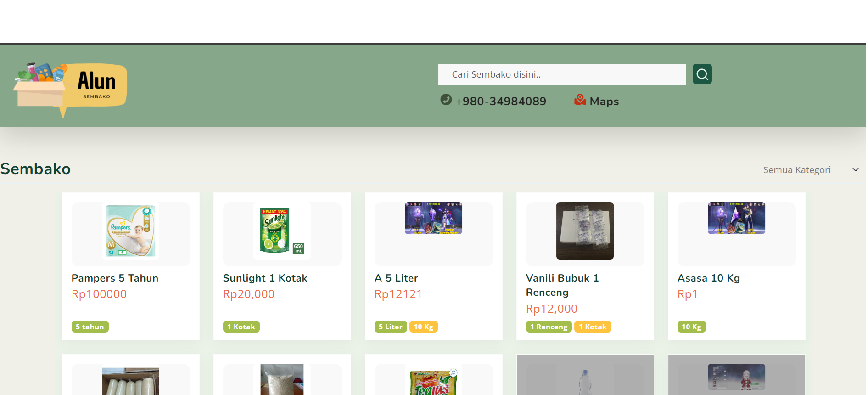Image resolution: width=868 pixels, height=395 pixels.
Task: Click phone number +980-34984089
Action: pyautogui.click(x=500, y=102)
